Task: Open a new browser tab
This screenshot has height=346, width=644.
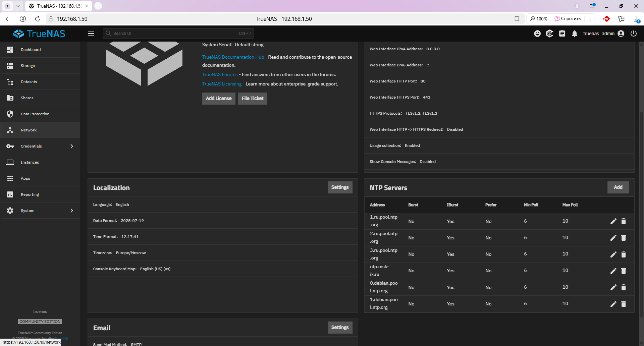Action: (98, 6)
